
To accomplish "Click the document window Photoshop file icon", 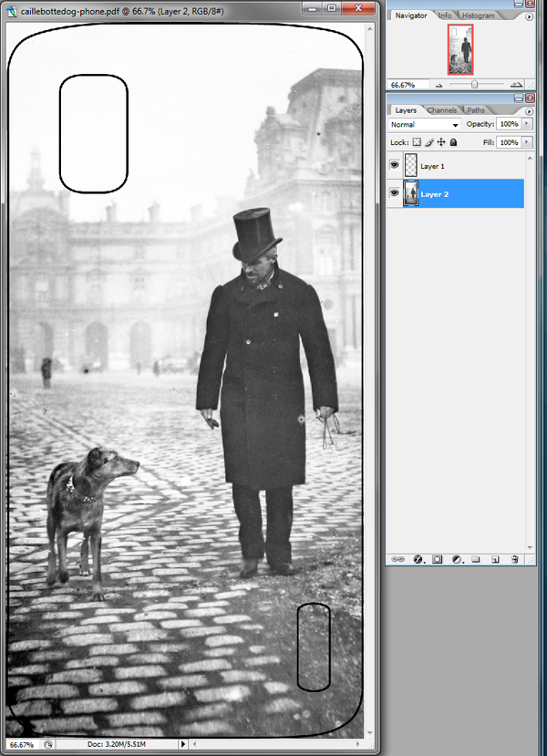I will point(12,11).
